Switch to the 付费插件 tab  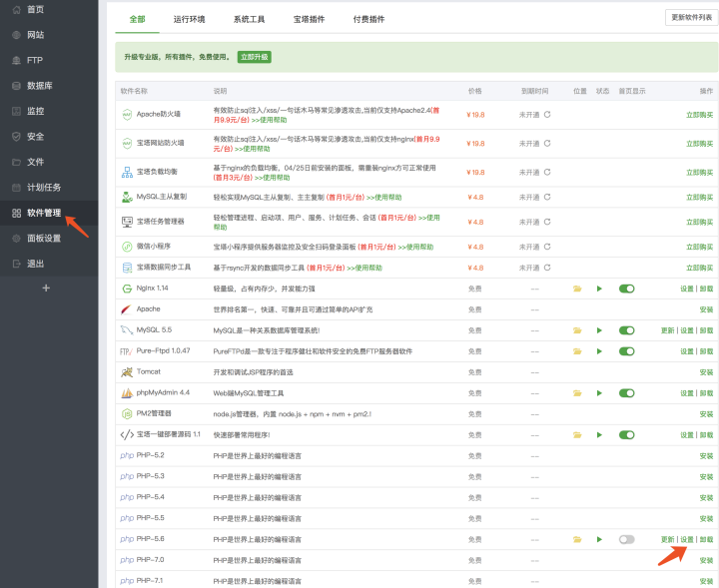(368, 19)
